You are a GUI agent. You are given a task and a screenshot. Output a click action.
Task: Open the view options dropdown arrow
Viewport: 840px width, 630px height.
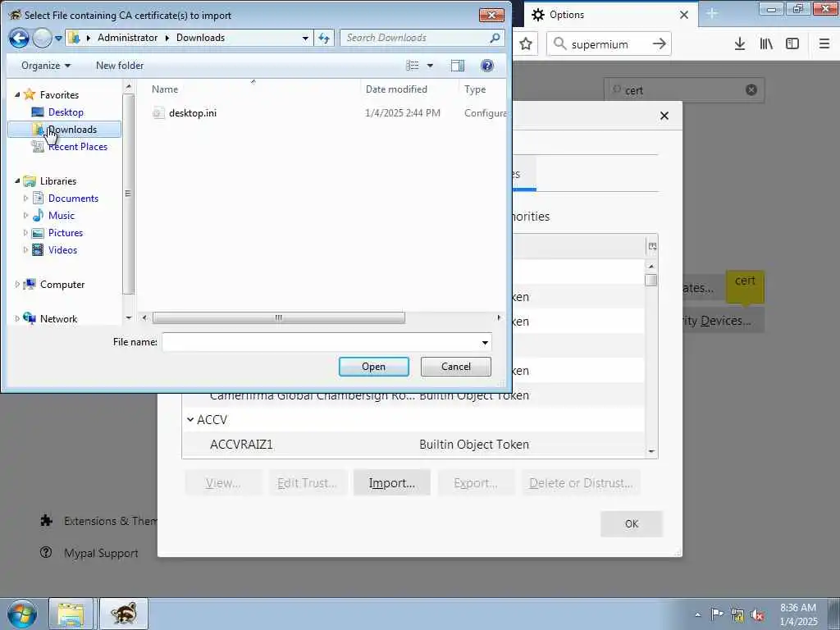pos(430,66)
